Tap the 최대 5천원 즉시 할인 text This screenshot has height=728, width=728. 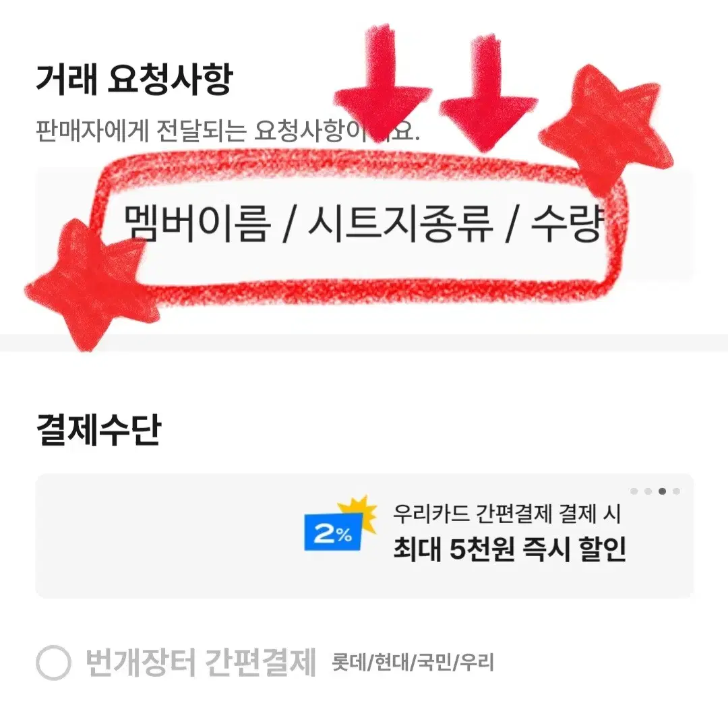point(510,549)
